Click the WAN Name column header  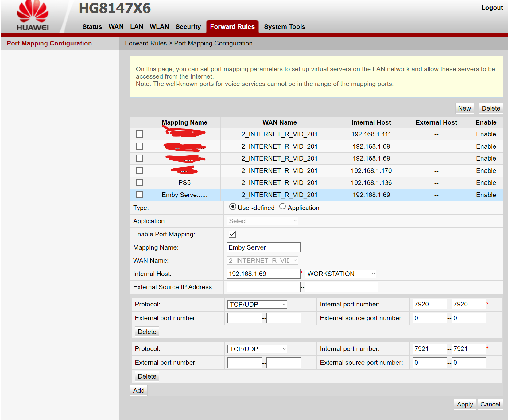pyautogui.click(x=280, y=122)
